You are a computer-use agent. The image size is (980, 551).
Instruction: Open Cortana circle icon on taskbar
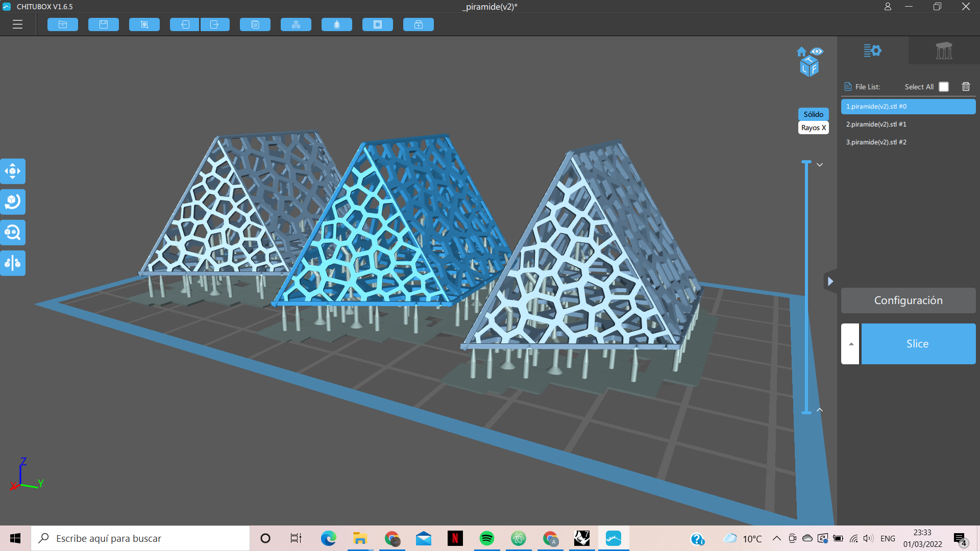[x=265, y=538]
